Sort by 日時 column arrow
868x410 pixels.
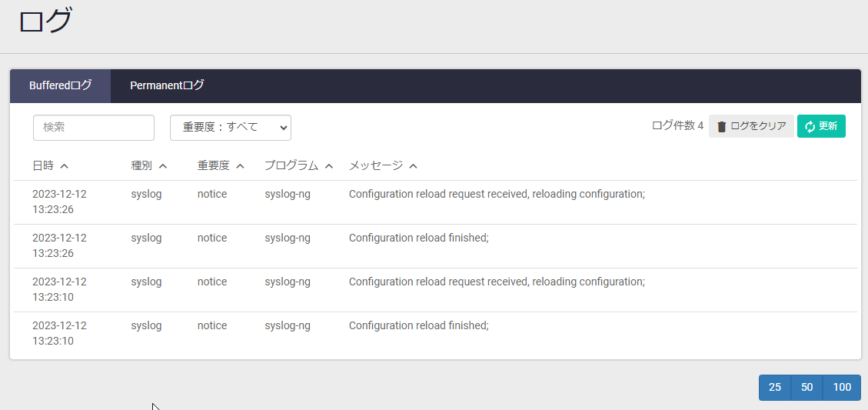pos(65,165)
